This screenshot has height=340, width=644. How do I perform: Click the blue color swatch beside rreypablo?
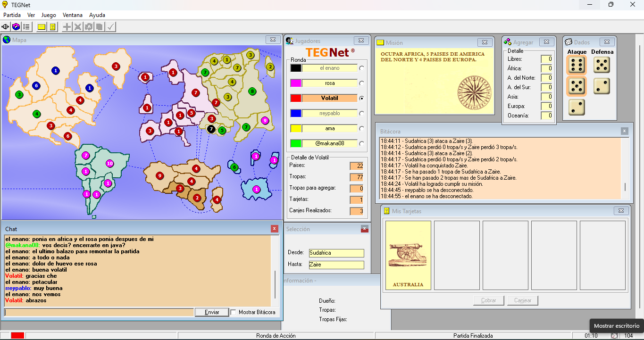(x=296, y=114)
